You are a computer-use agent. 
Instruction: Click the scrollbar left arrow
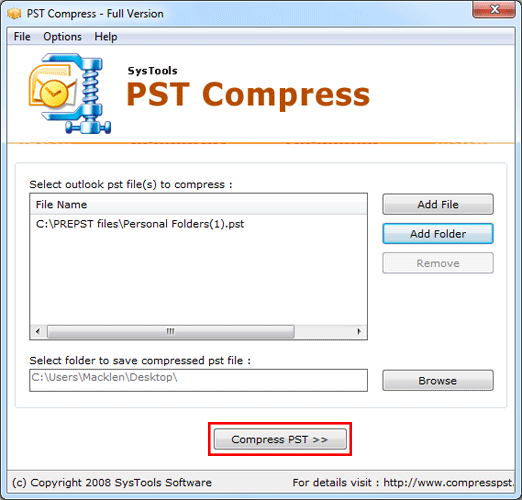pos(38,331)
